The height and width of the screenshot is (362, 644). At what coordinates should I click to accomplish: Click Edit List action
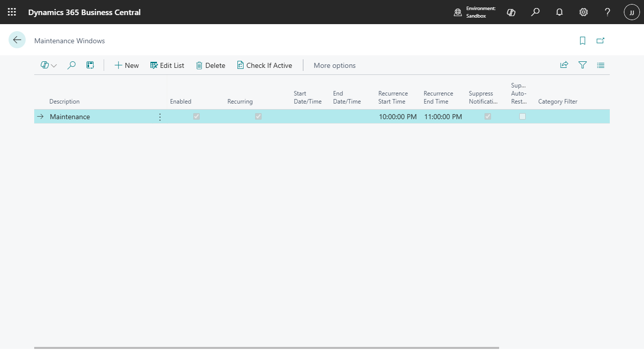pos(167,65)
